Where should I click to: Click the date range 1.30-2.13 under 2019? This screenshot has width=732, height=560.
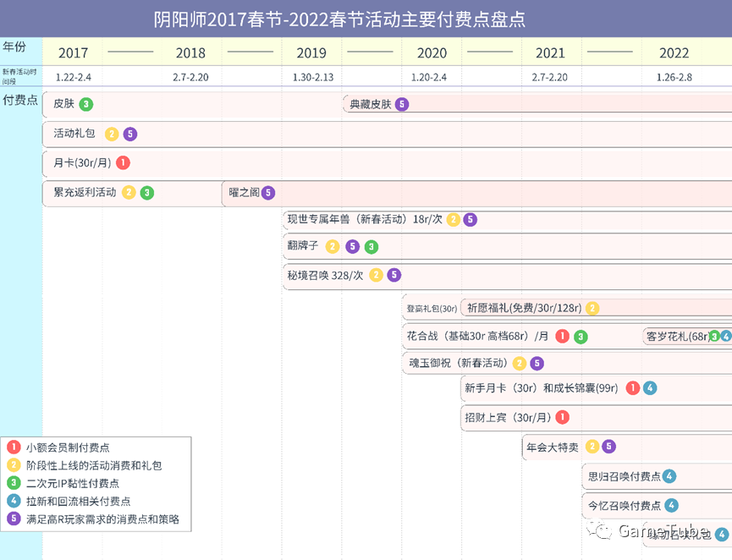[313, 78]
